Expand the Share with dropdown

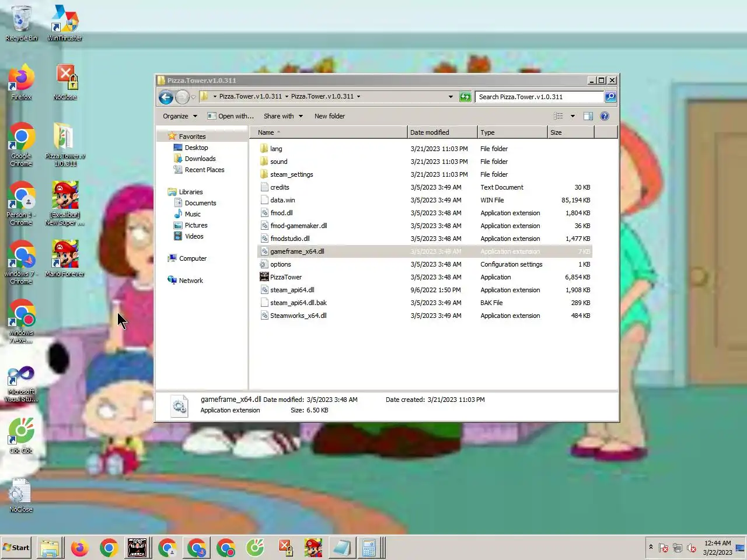(x=283, y=116)
